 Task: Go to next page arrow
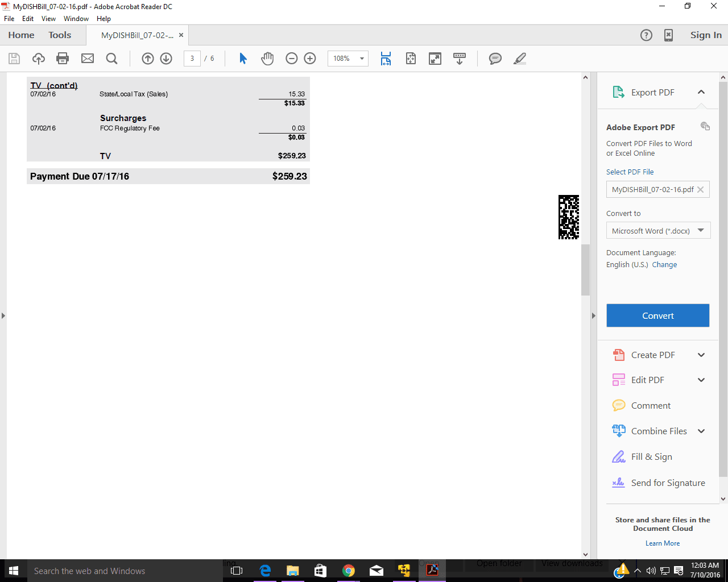pos(166,59)
